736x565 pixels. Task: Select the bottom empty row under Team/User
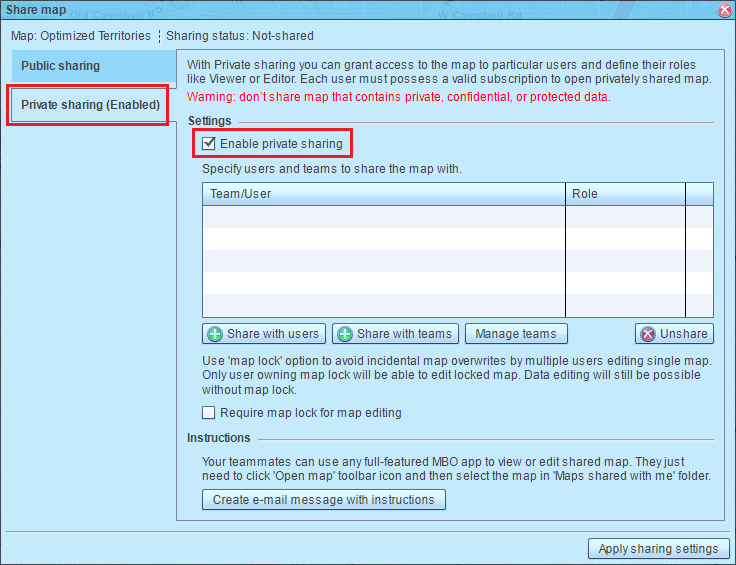(384, 305)
